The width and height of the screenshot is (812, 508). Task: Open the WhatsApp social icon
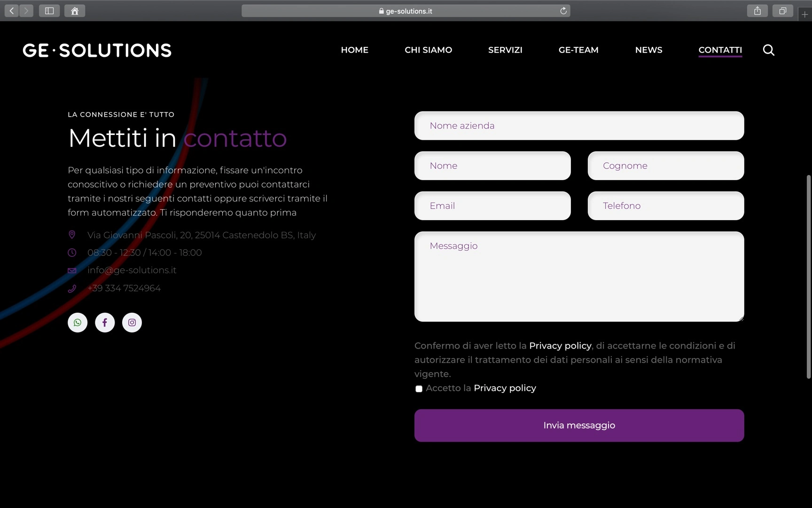tap(78, 323)
